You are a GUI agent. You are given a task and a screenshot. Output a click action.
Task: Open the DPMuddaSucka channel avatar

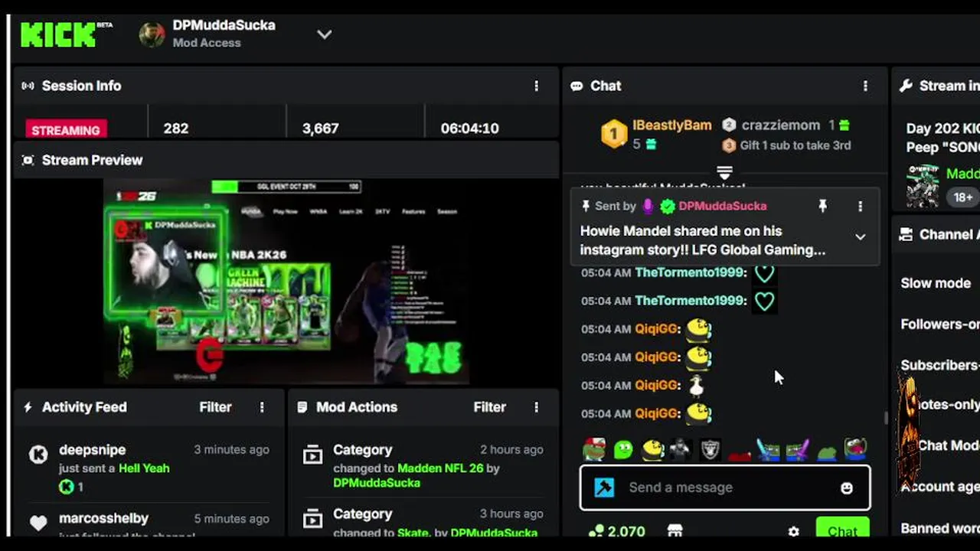pyautogui.click(x=152, y=34)
